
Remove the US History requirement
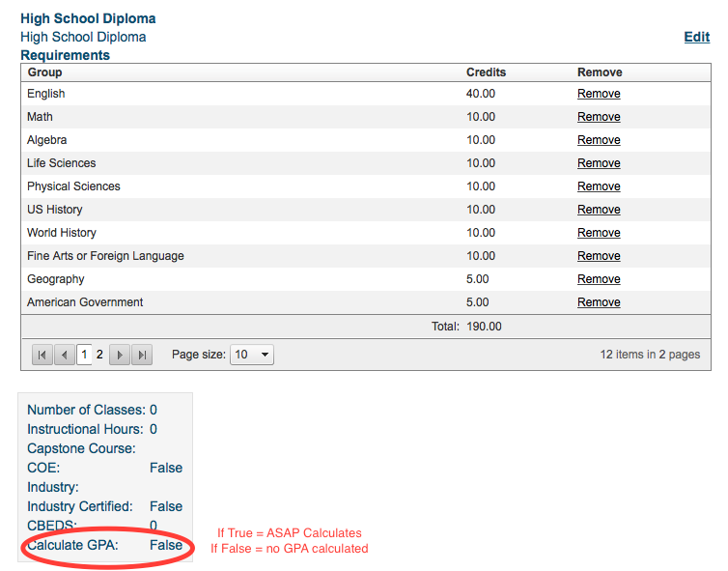[599, 210]
